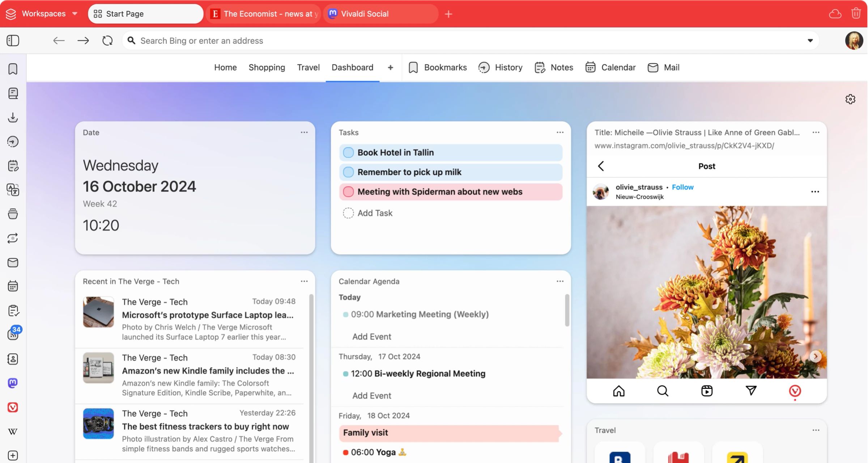Open the Wikipedia web panel
868x463 pixels.
13,431
